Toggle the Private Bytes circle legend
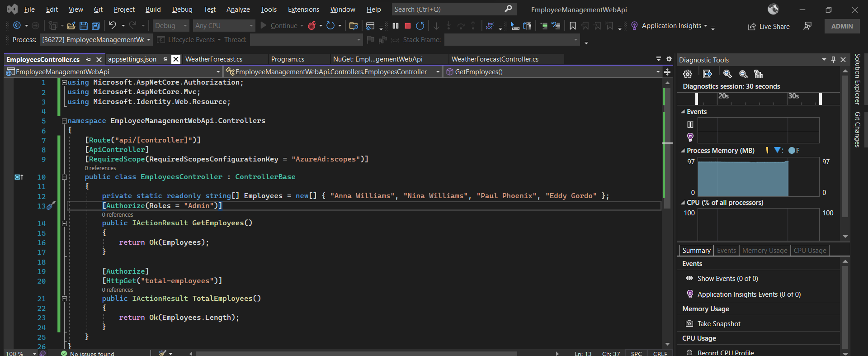Screen dimensions: 868x356 (792, 150)
